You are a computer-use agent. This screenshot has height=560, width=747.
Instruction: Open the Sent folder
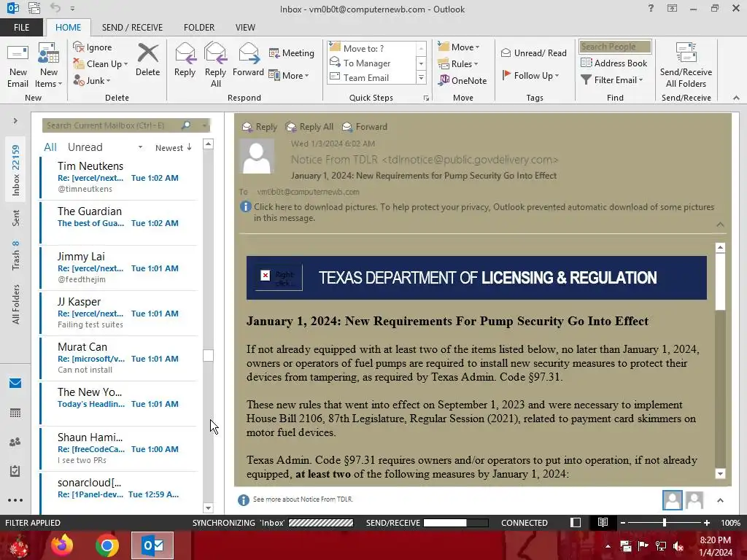16,218
